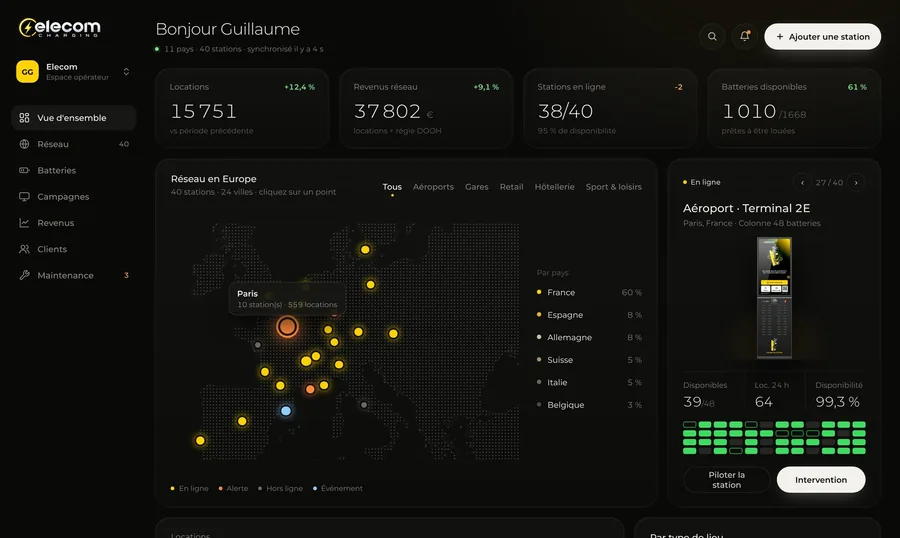Click the Stations en ligne 38/40 card

610,109
